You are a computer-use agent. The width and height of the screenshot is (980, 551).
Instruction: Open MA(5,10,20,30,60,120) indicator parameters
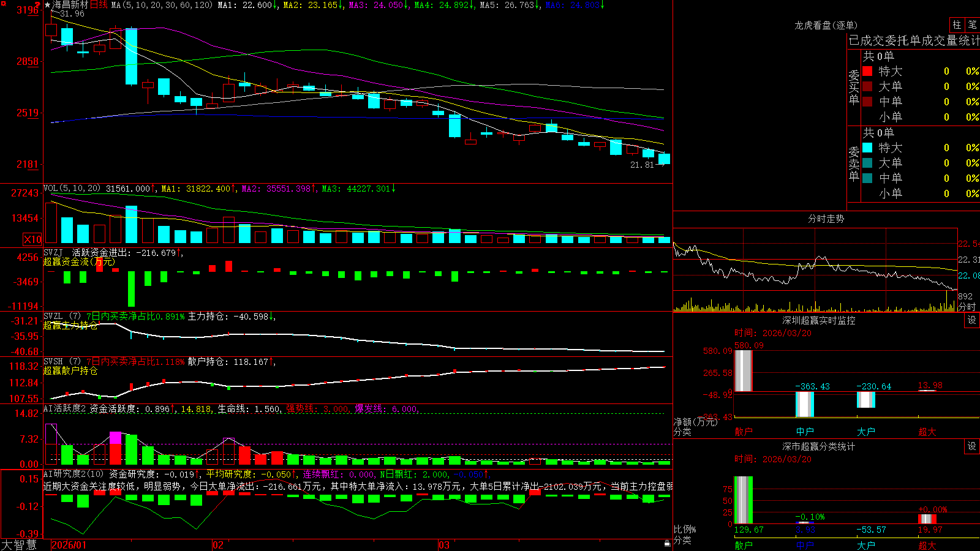162,5
